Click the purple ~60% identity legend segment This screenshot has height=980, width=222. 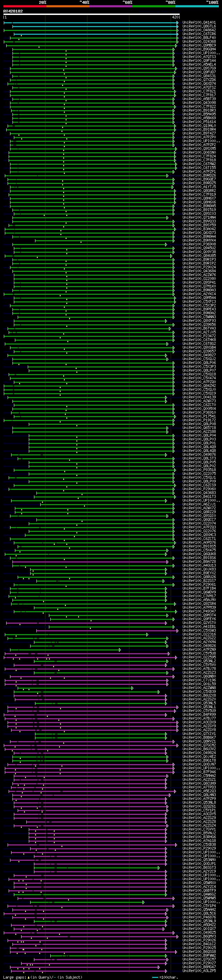click(111, 6)
